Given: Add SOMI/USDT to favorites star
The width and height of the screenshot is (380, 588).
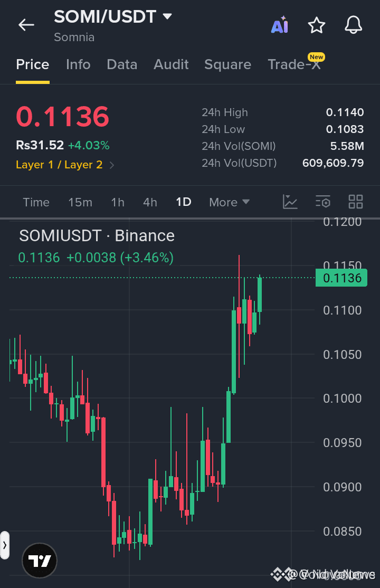Looking at the screenshot, I should tap(317, 25).
